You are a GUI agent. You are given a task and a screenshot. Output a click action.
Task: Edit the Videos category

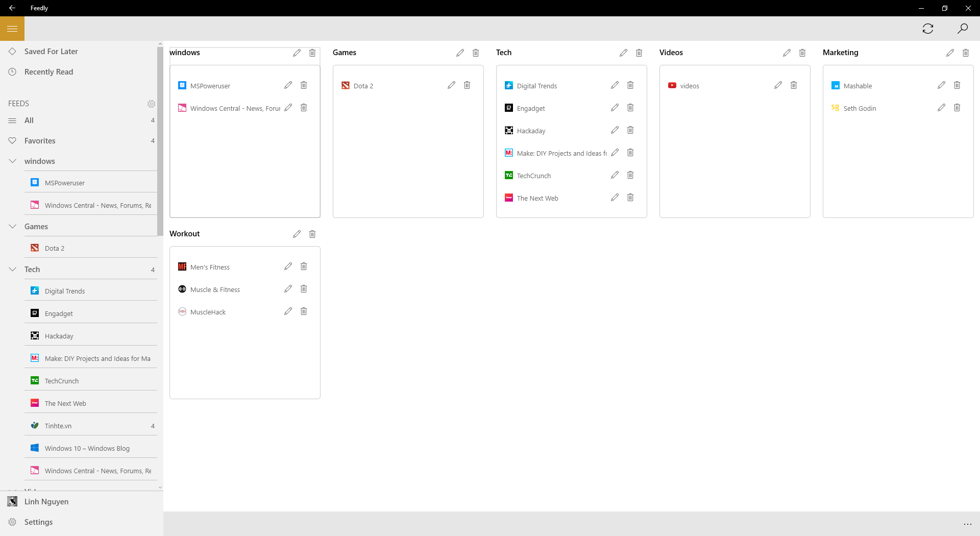pyautogui.click(x=787, y=53)
